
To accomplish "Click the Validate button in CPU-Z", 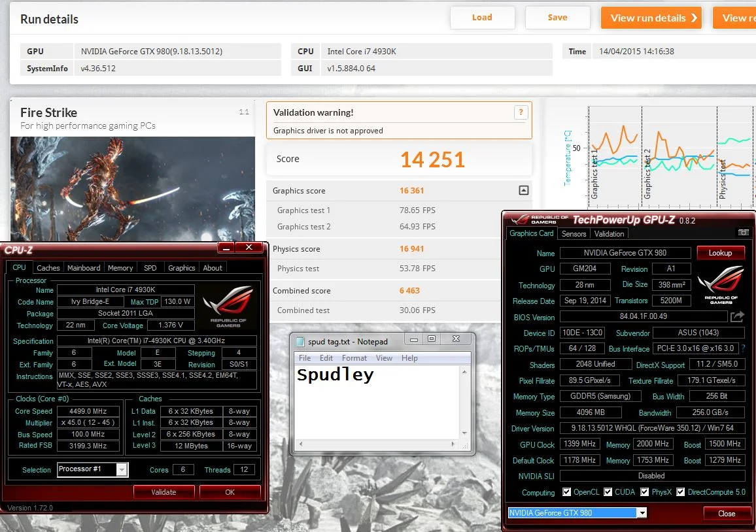I will pyautogui.click(x=164, y=492).
